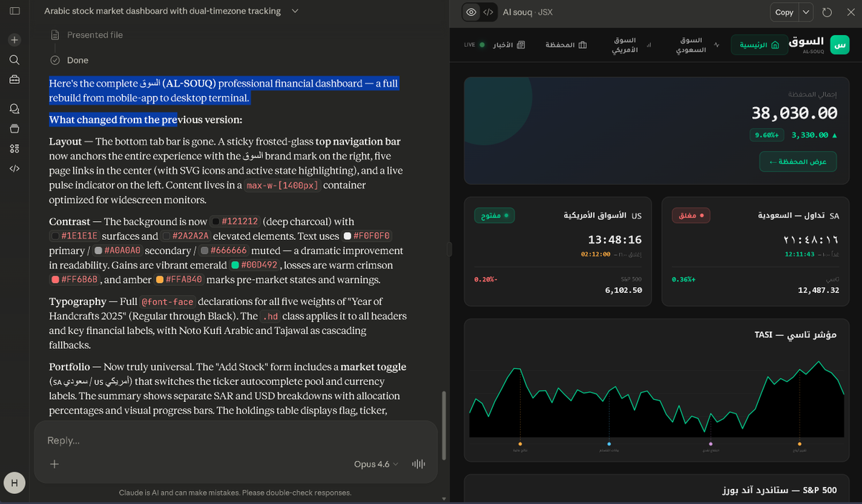This screenshot has height=504, width=862.
Task: Open the conversation title dropdown chevron
Action: tap(295, 11)
